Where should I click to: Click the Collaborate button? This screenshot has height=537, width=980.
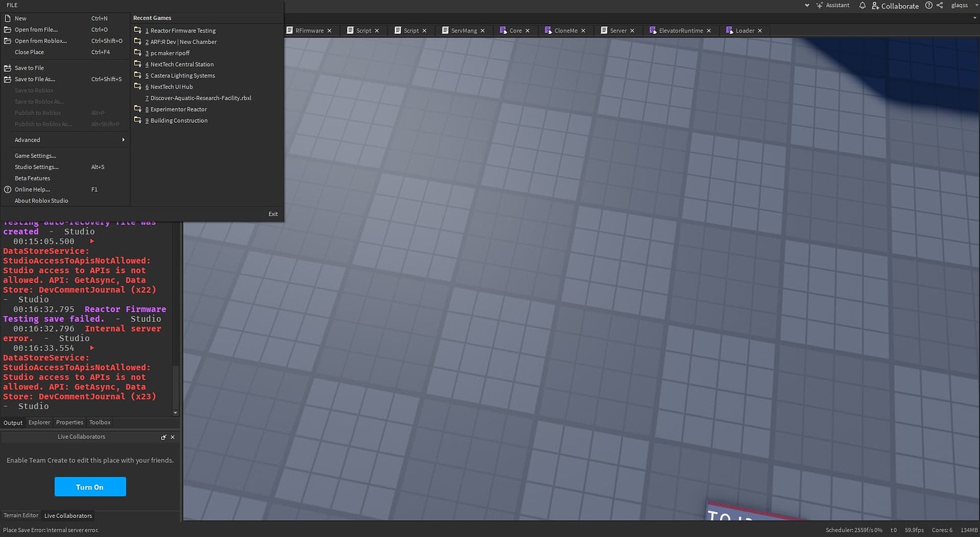[x=895, y=6]
